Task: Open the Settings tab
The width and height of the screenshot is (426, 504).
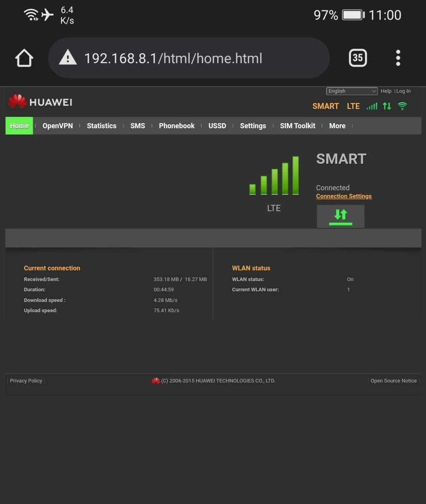Action: [x=253, y=126]
